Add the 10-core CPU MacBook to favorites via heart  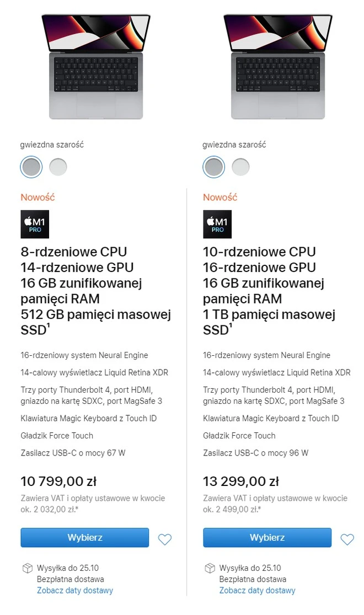point(347,539)
